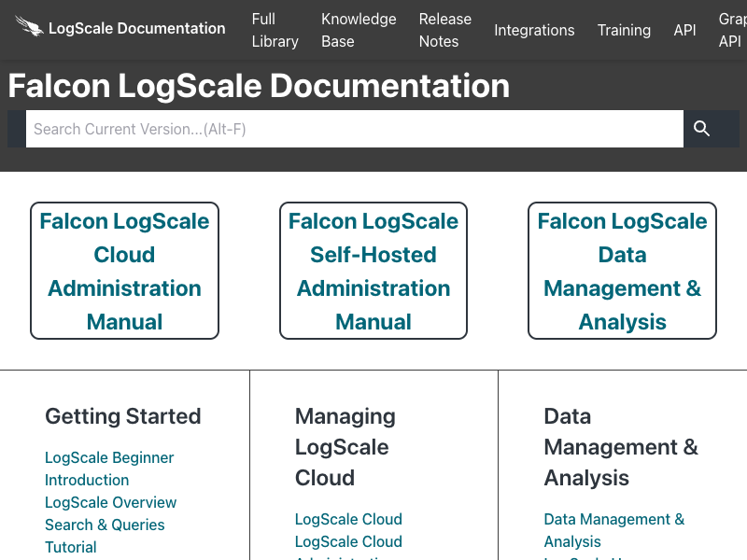Image resolution: width=747 pixels, height=560 pixels.
Task: Click the falcon logo icon in header
Action: [29, 26]
